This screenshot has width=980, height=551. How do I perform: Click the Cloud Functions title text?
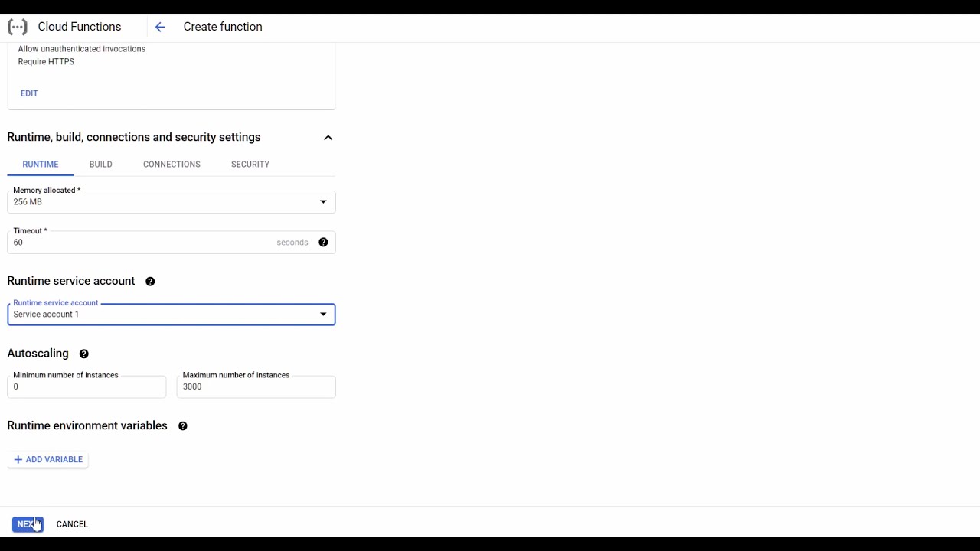click(80, 27)
